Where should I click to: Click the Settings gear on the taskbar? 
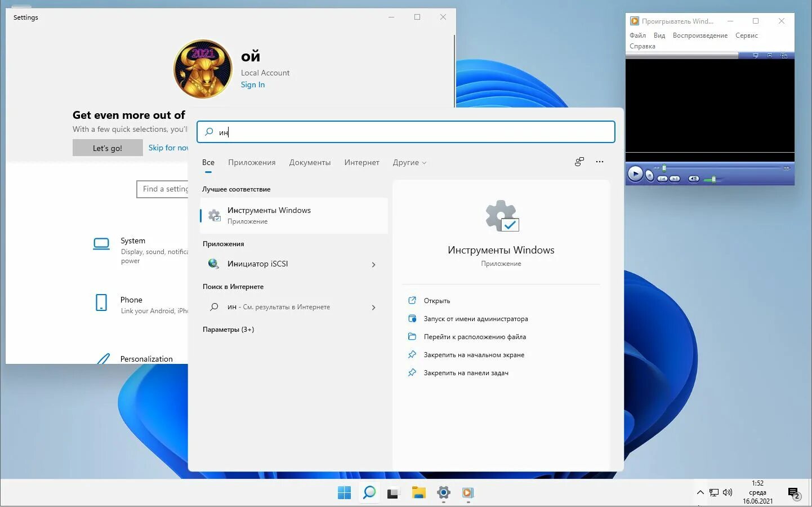click(x=444, y=493)
